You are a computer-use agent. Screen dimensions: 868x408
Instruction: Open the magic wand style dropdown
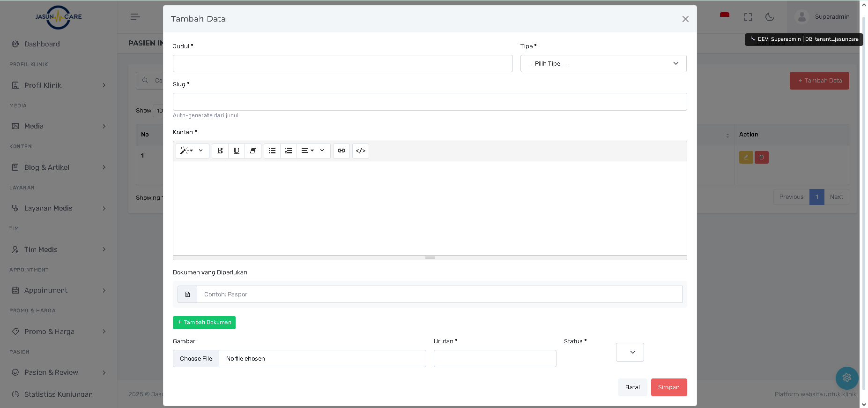192,151
